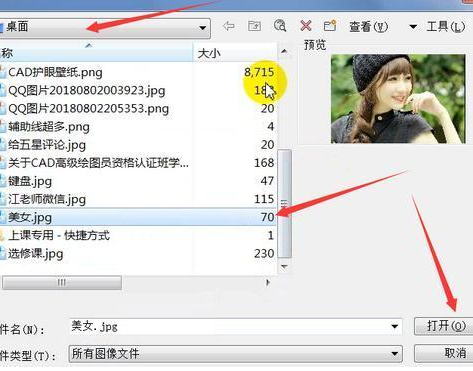Click size value 230 of 选修课.jpg
The image size is (473, 371).
coord(264,254)
